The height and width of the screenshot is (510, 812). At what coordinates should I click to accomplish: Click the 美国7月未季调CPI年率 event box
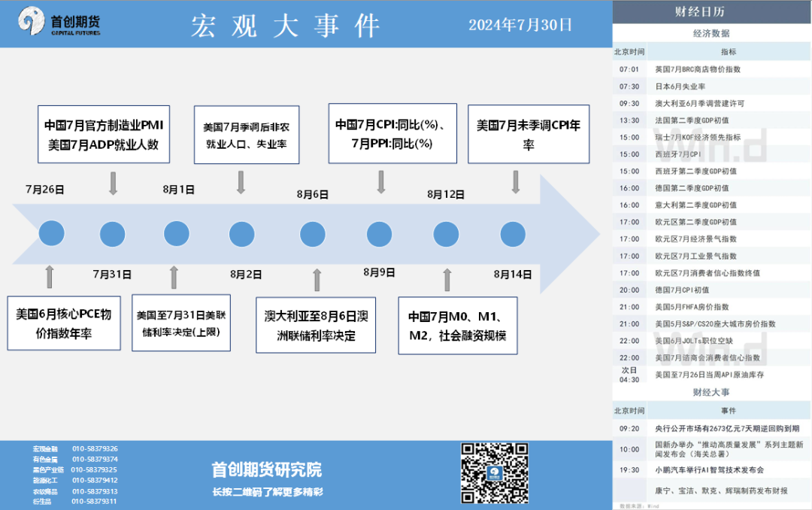529,134
